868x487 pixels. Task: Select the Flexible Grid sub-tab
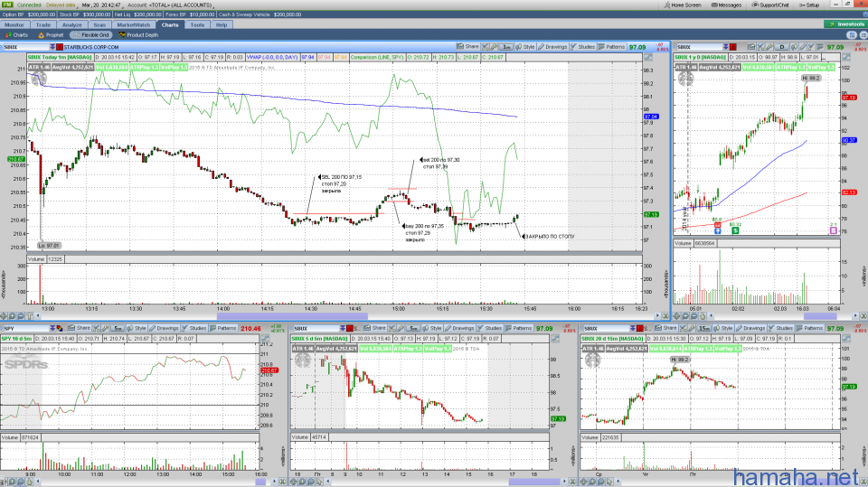(91, 35)
